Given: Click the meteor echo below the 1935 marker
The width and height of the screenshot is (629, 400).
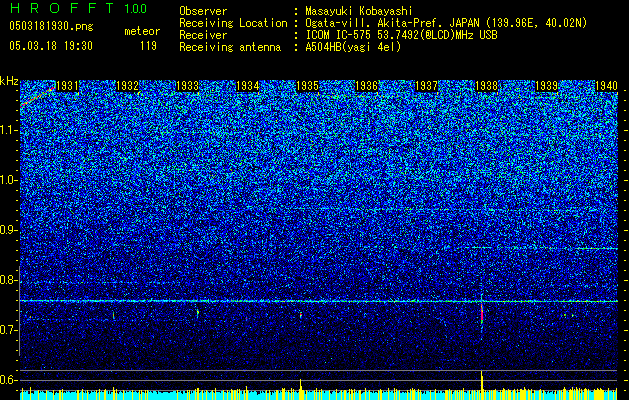Looking at the screenshot, I should tap(301, 315).
